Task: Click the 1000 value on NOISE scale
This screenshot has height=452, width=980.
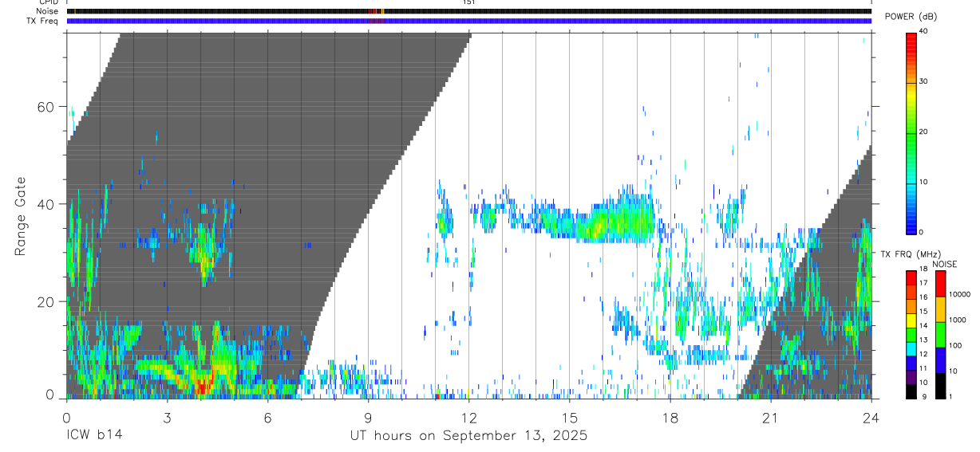Action: pyautogui.click(x=958, y=320)
